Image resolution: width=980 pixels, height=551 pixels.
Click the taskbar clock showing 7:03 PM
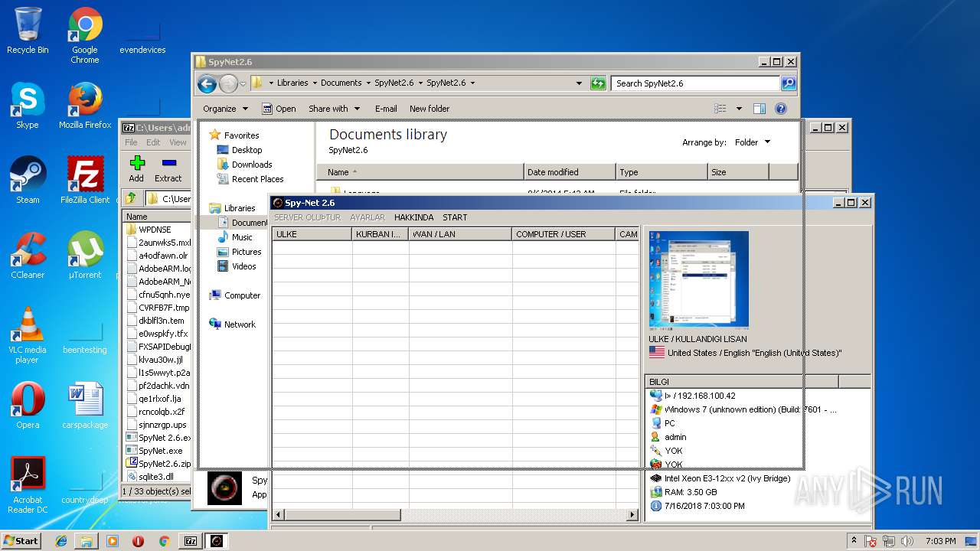[x=940, y=541]
